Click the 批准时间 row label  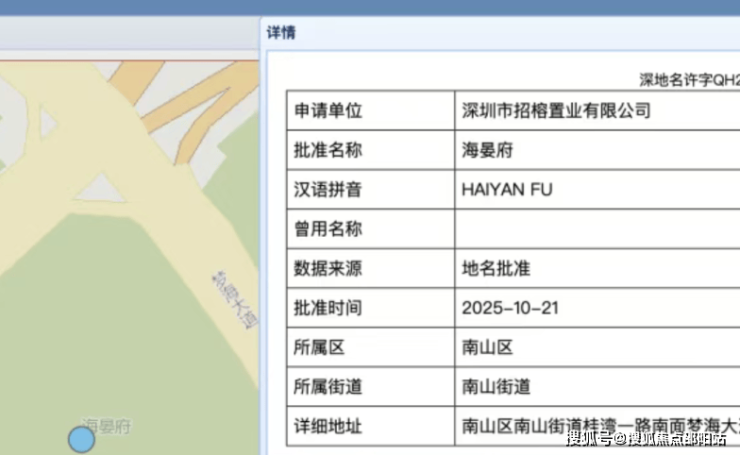click(x=328, y=307)
